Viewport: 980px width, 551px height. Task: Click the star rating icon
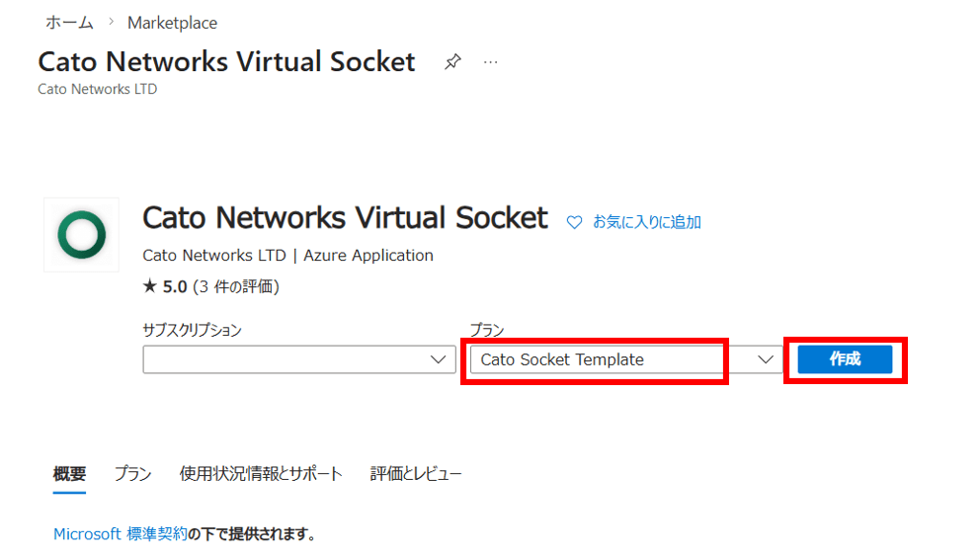point(150,287)
